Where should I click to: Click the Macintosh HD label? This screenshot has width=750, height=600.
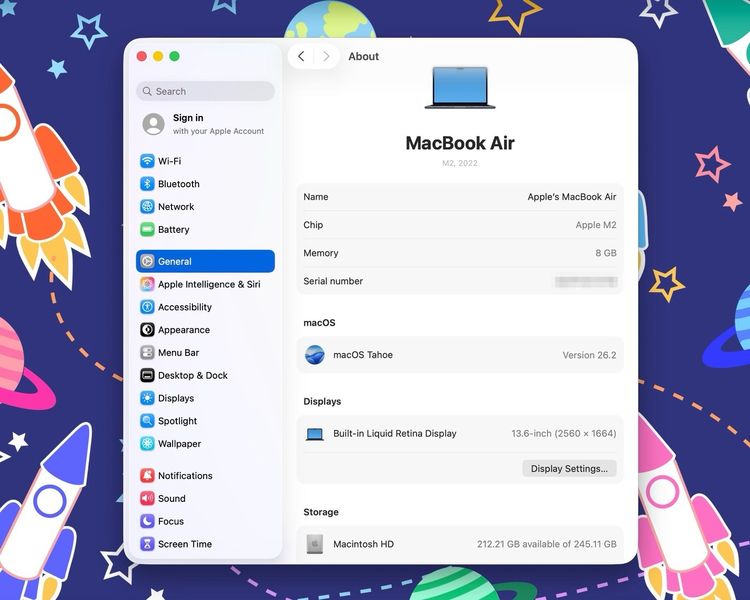[x=364, y=544]
